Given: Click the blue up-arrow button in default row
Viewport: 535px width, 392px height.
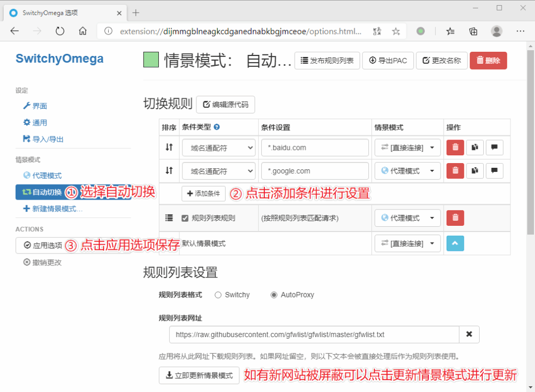Looking at the screenshot, I should coord(455,244).
